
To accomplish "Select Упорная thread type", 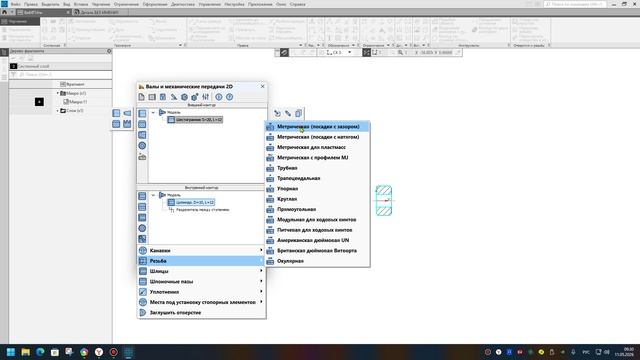I will (318, 189).
